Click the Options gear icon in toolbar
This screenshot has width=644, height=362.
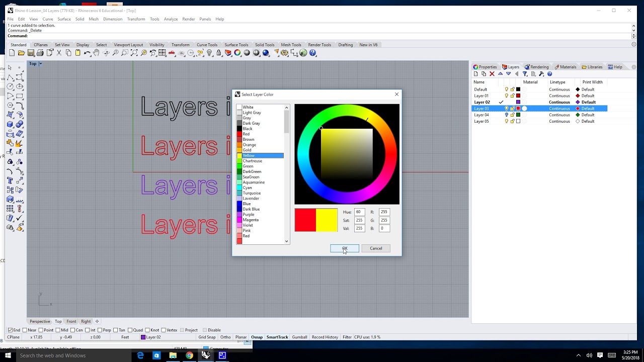285,53
